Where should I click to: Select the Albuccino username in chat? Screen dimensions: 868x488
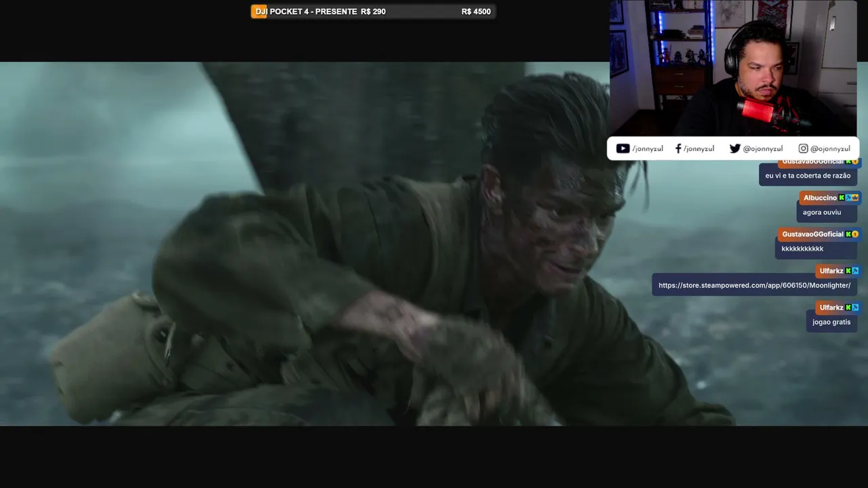pos(821,198)
